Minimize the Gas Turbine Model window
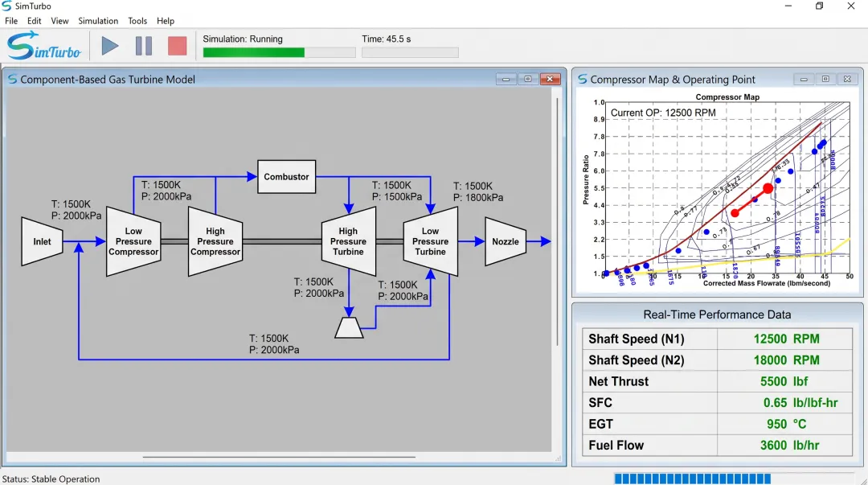Image resolution: width=868 pixels, height=485 pixels. [x=506, y=80]
